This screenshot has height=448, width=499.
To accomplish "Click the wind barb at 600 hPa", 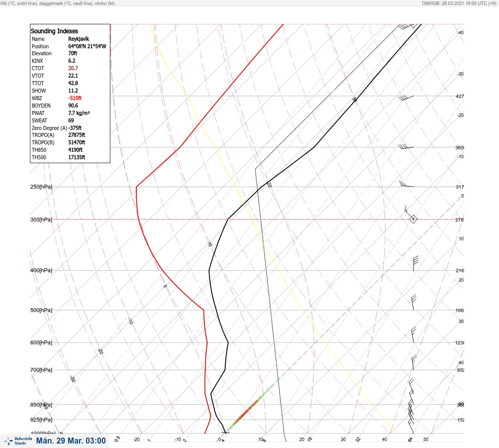I will point(413,335).
